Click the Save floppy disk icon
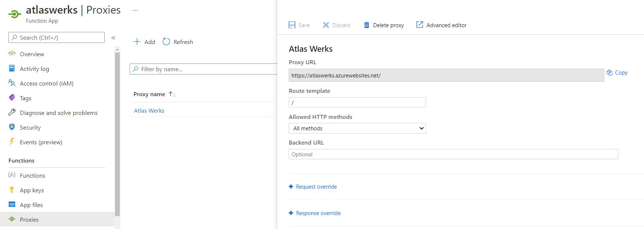The image size is (644, 229). coord(292,25)
